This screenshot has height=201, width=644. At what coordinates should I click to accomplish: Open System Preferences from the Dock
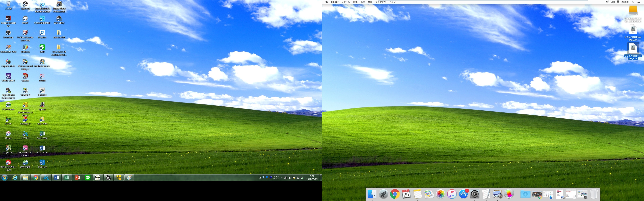point(474,194)
